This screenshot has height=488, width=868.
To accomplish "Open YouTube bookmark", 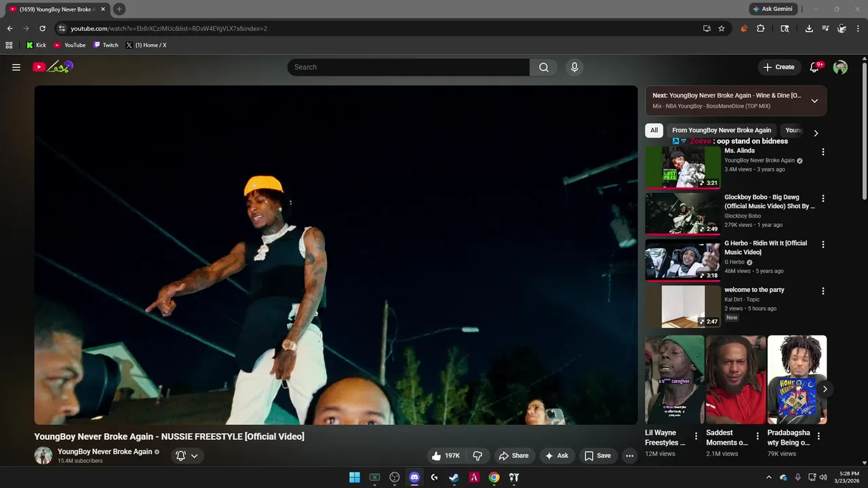I will pos(70,45).
